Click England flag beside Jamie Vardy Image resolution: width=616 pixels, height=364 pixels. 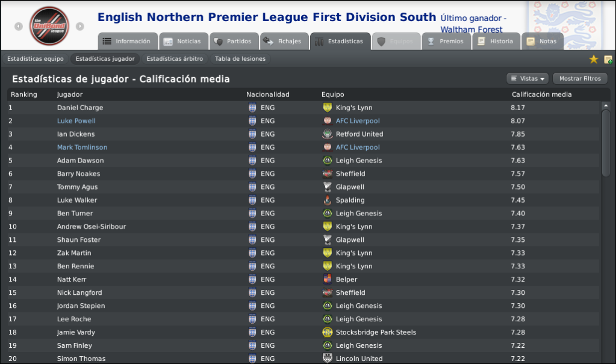[252, 332]
